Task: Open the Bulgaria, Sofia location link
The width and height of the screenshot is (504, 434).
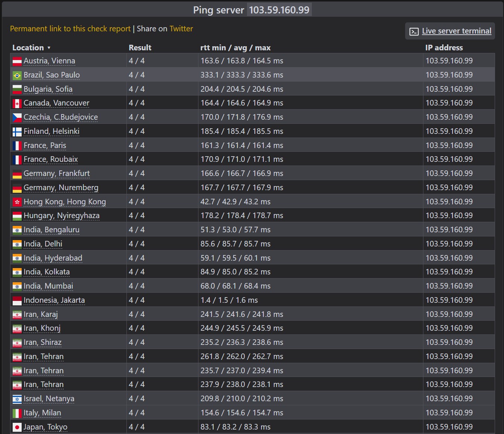Action: 48,89
